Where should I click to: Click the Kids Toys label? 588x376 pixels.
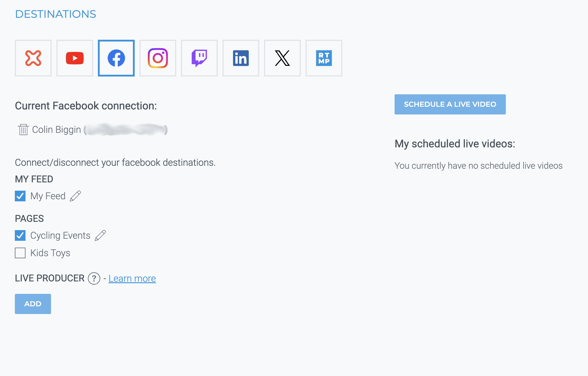point(50,253)
